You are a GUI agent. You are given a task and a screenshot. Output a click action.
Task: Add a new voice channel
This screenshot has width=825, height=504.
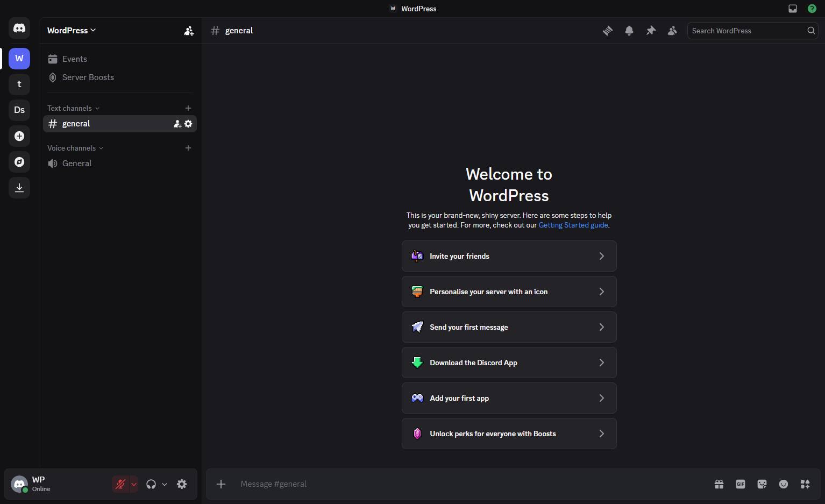click(188, 148)
